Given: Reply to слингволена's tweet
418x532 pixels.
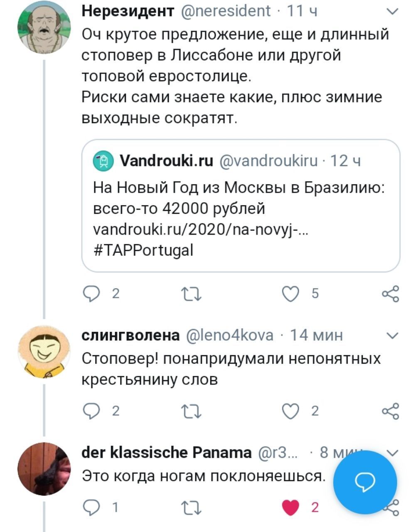Looking at the screenshot, I should (91, 411).
